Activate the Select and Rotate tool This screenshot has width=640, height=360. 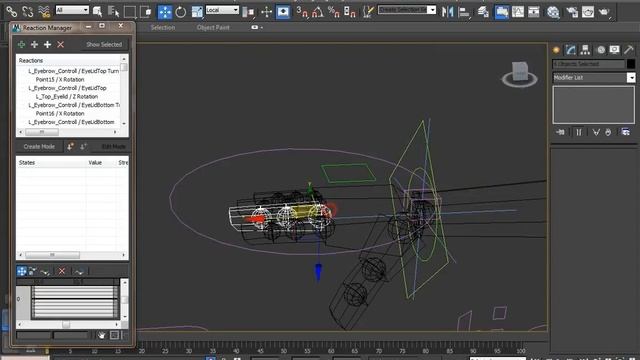coord(180,12)
